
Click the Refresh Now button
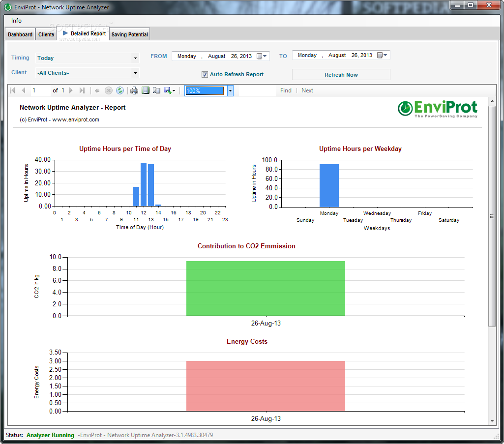click(341, 75)
